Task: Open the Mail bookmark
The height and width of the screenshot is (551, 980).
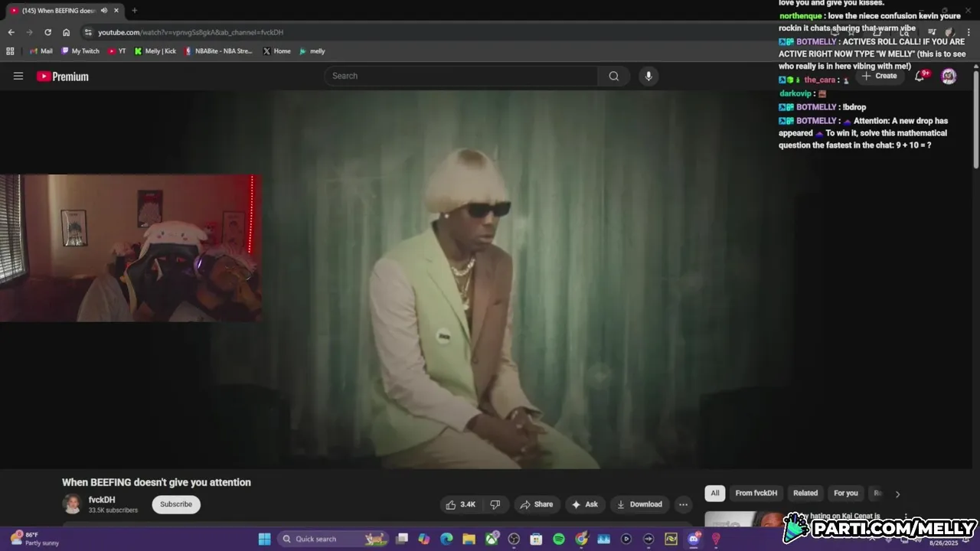Action: (x=41, y=51)
